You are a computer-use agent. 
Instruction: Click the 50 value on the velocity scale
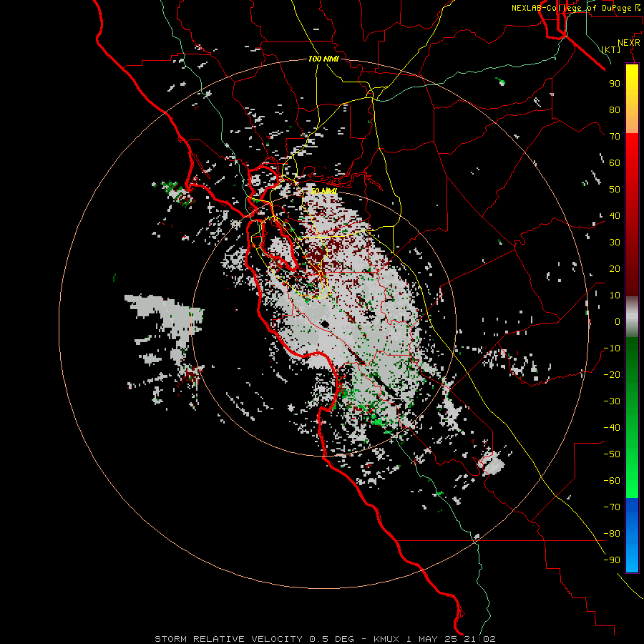pyautogui.click(x=615, y=190)
